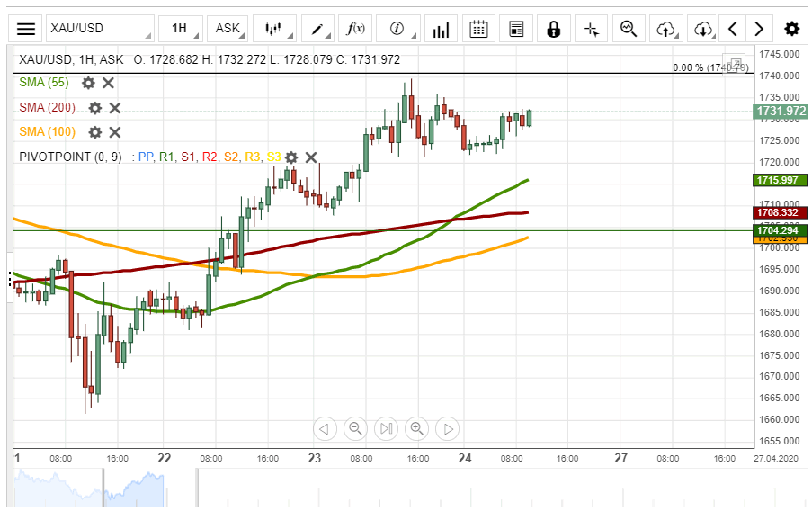Open the calendar icon in toolbar

tap(478, 29)
